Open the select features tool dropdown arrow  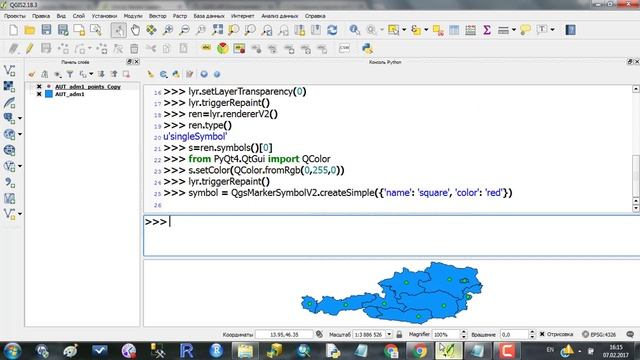pyautogui.click(x=404, y=30)
